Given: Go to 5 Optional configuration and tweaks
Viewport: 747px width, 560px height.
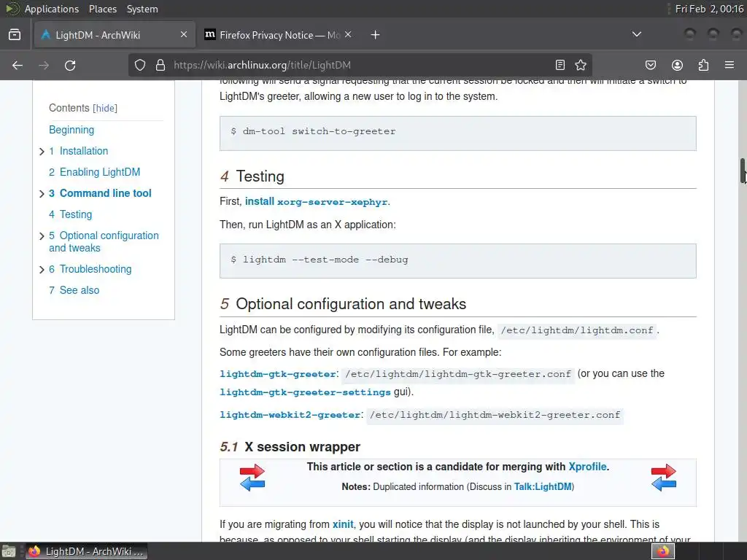Looking at the screenshot, I should tap(104, 241).
